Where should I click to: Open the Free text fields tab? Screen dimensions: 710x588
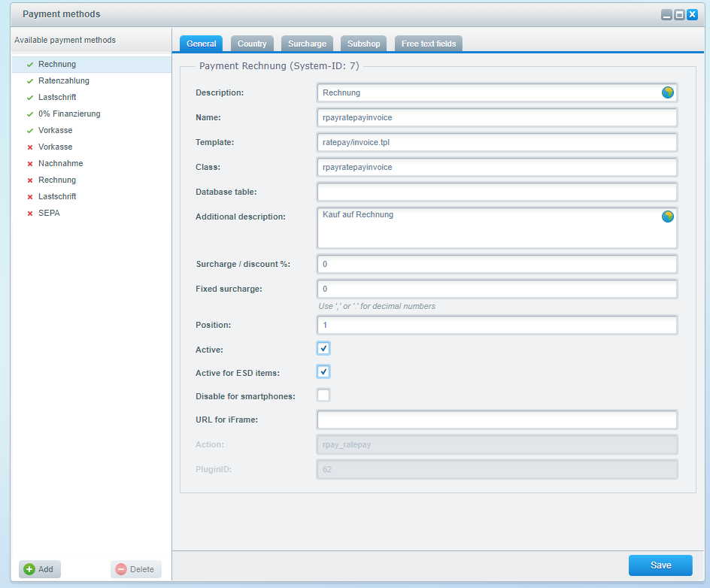click(x=428, y=44)
